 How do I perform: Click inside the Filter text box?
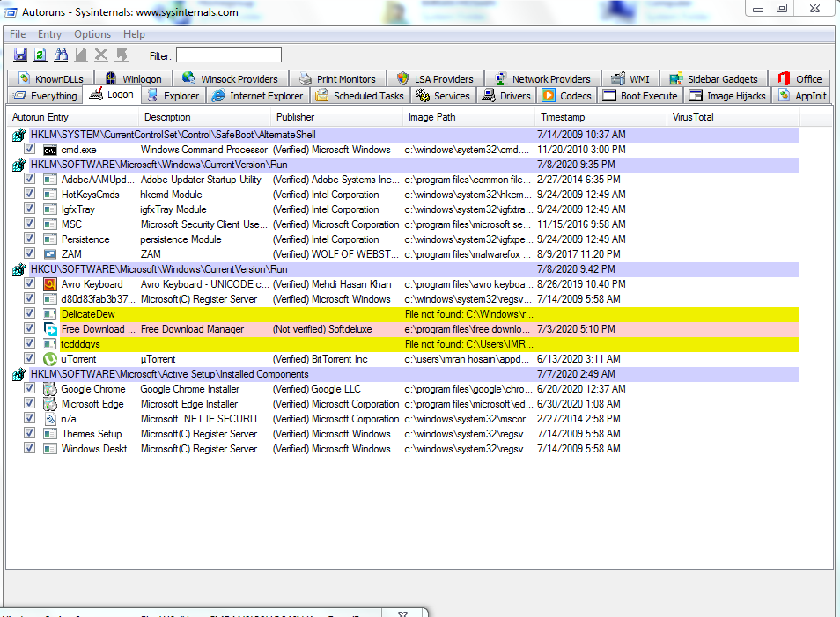tap(229, 55)
